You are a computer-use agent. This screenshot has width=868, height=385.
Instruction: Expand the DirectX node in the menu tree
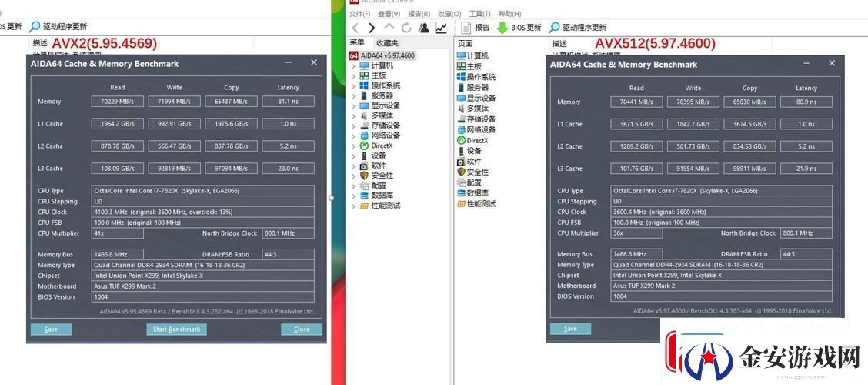point(354,146)
